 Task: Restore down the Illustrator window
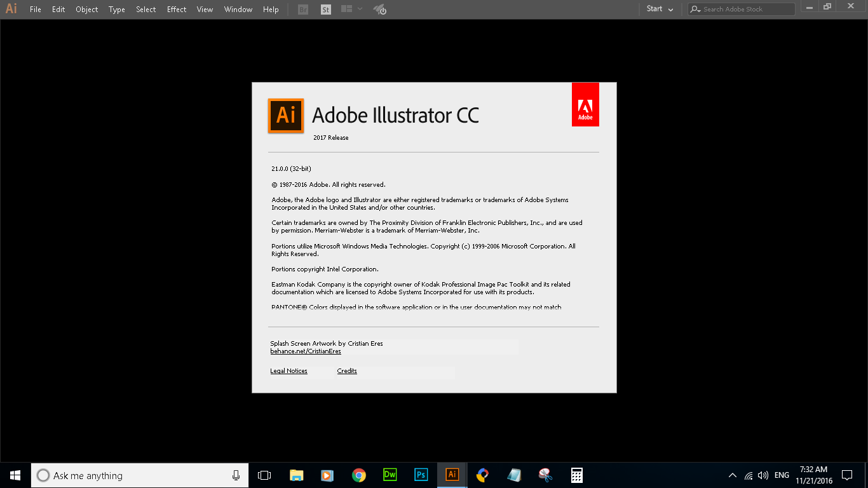(x=827, y=6)
